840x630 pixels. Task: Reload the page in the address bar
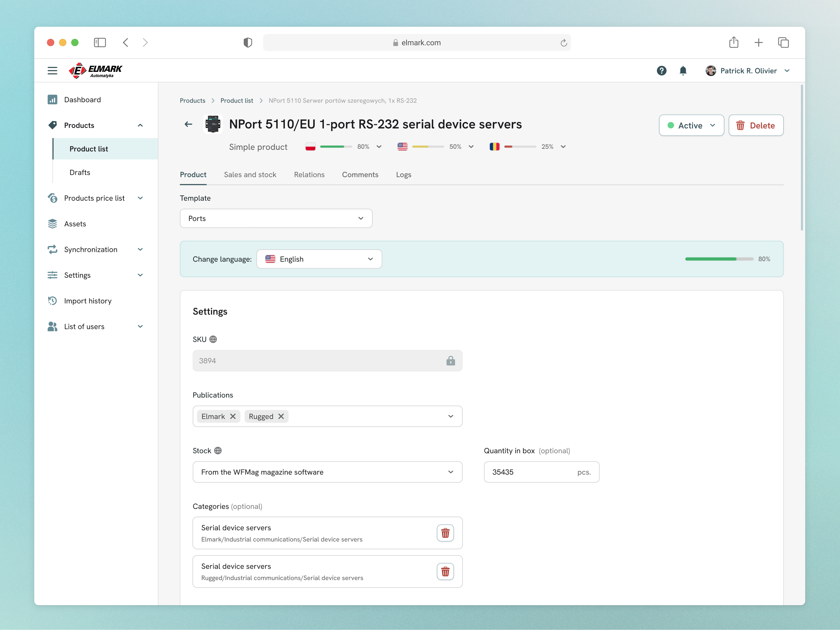pos(563,43)
